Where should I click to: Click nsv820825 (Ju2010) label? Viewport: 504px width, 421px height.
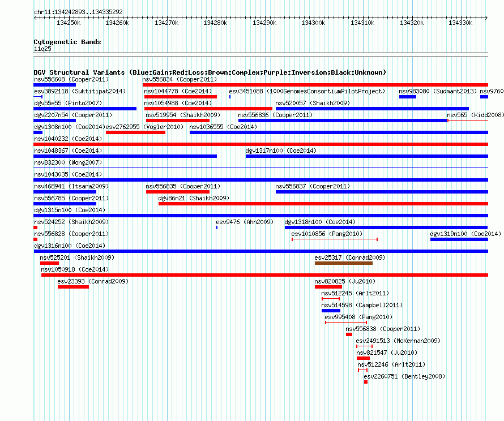click(345, 281)
